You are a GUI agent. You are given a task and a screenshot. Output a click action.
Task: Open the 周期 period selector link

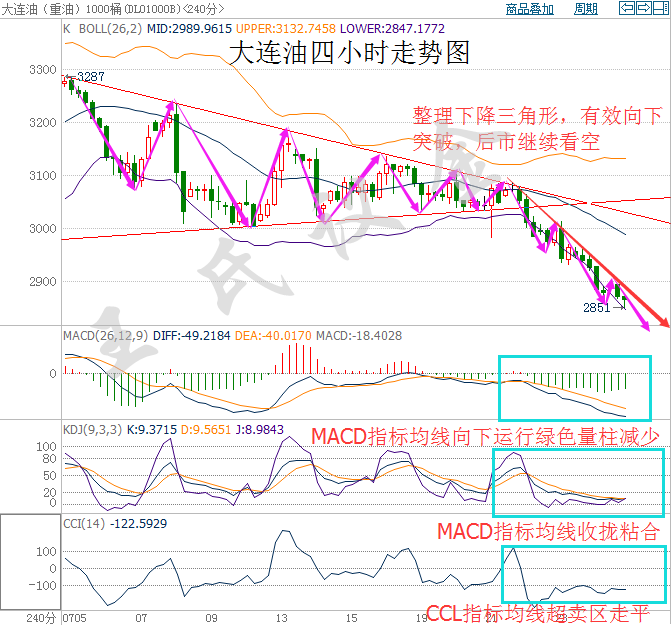pos(586,9)
